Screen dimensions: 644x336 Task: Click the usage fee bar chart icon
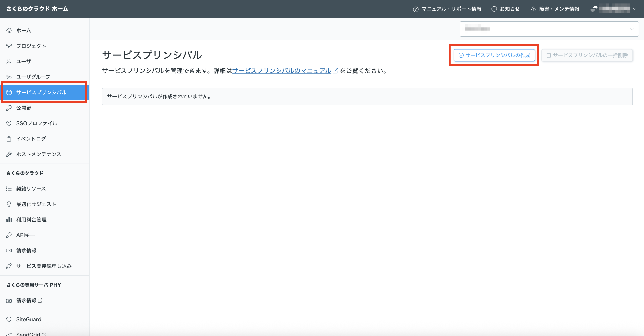(x=9, y=220)
